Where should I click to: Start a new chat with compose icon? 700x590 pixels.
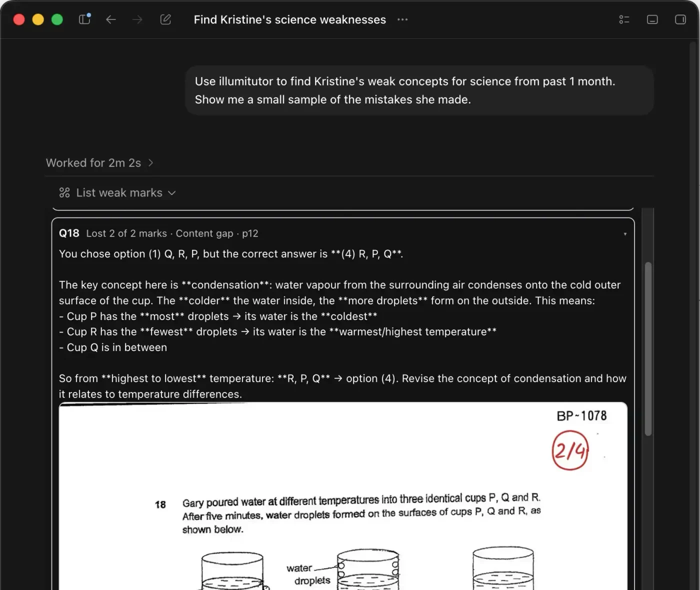(165, 19)
